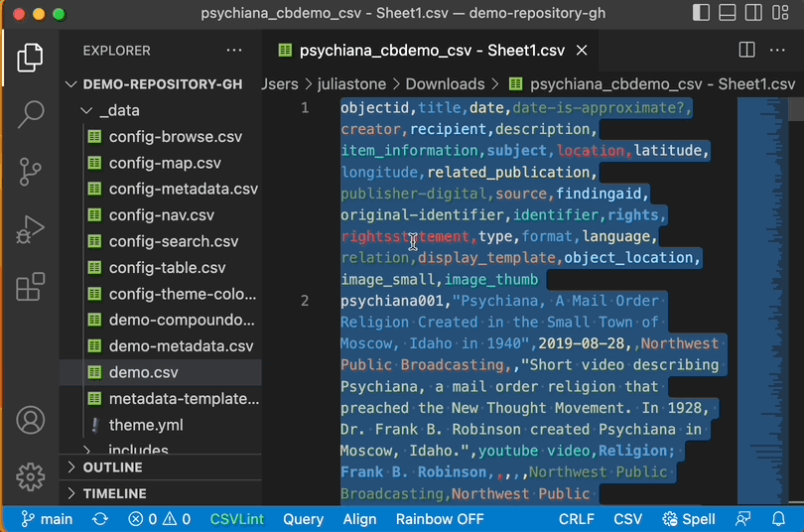Click Align in the status bar

click(359, 519)
